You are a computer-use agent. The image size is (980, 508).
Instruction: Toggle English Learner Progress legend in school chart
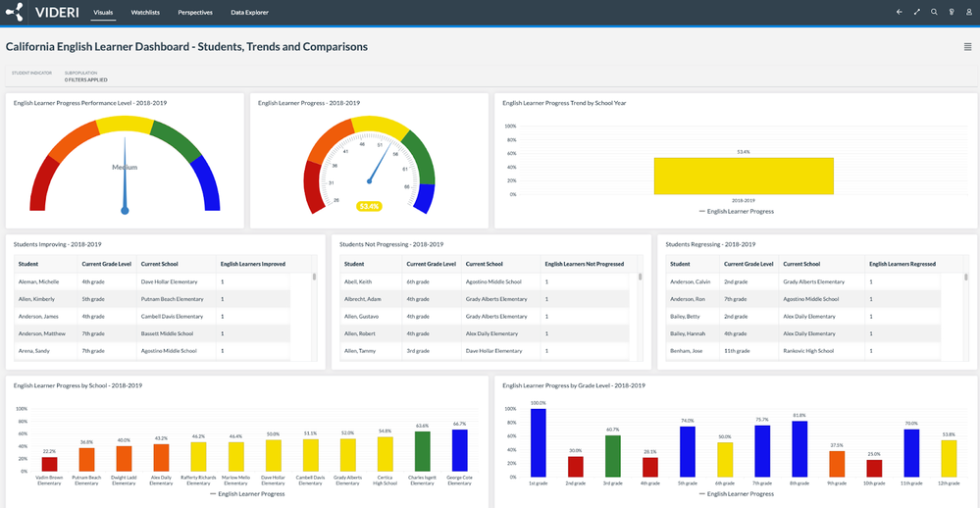coord(247,493)
